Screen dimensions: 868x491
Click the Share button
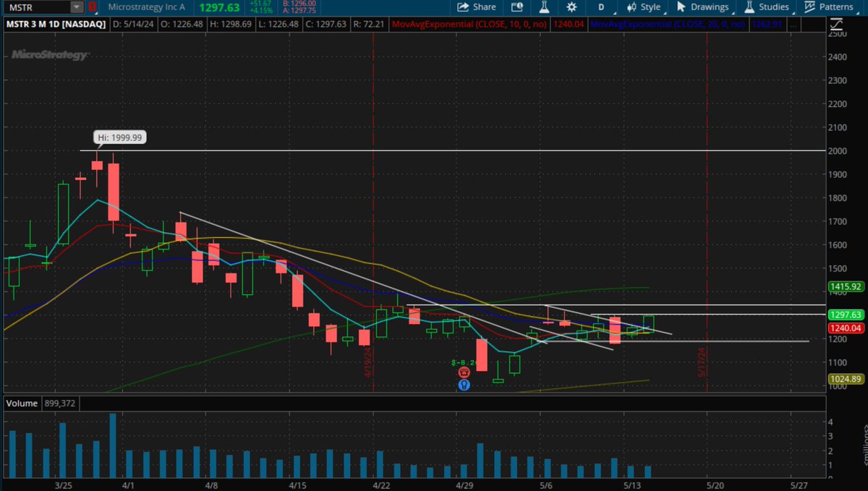click(x=477, y=7)
